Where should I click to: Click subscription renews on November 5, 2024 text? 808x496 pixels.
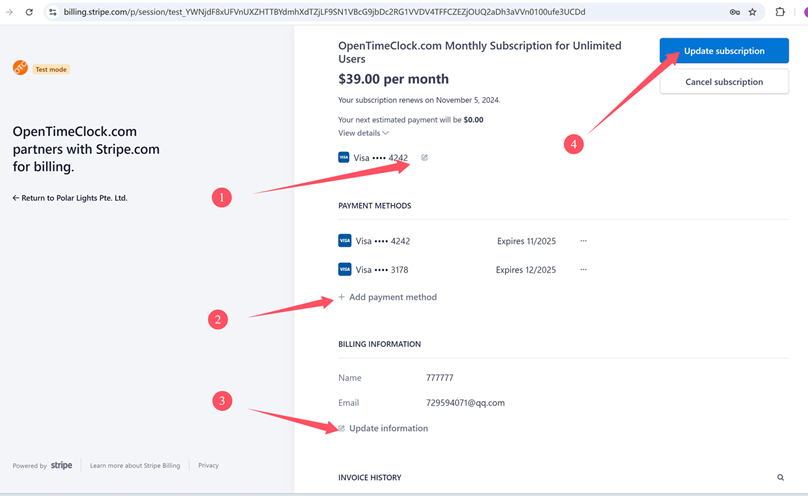tap(419, 100)
